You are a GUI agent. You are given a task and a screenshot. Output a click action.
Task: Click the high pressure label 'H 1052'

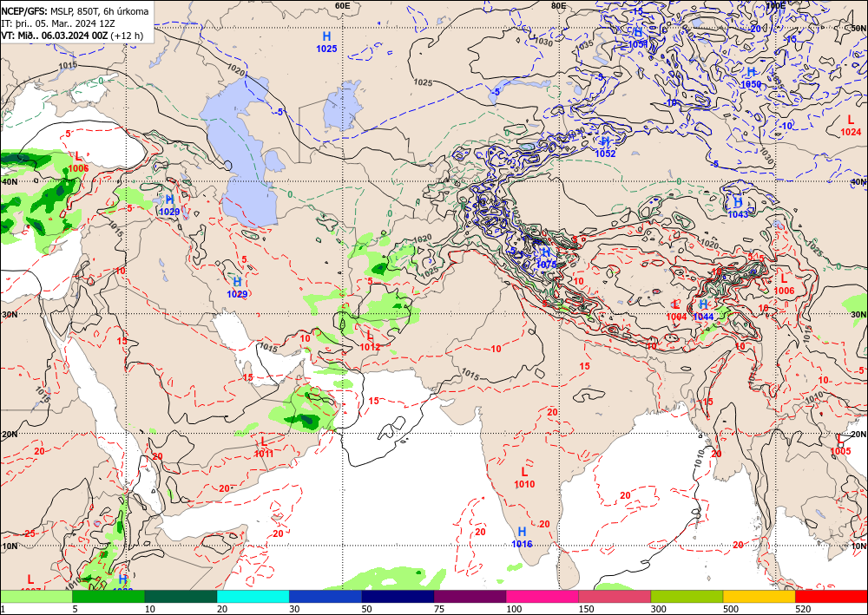click(x=605, y=147)
